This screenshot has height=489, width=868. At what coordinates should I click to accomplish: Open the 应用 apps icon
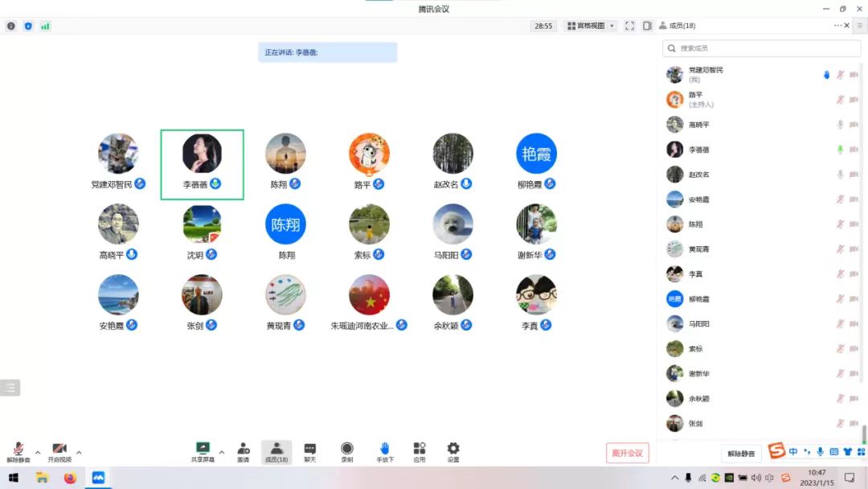pyautogui.click(x=420, y=451)
